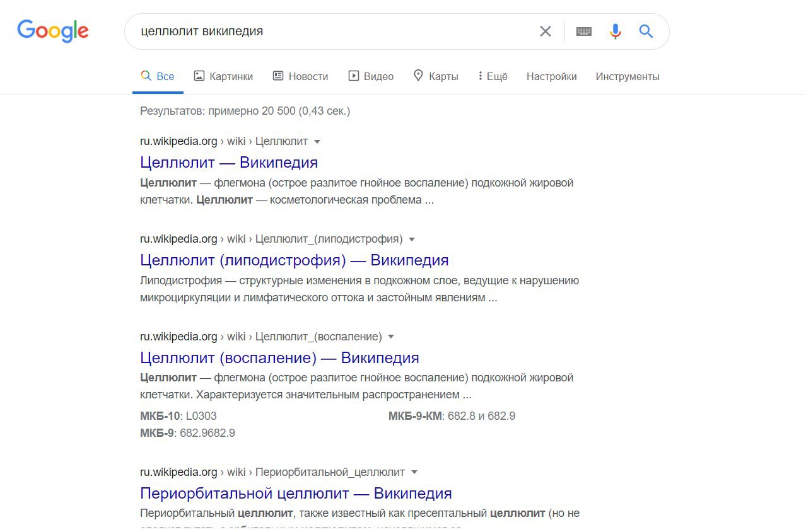This screenshot has height=532, width=806.
Task: Click the blue magnifying glass search button
Action: (646, 32)
